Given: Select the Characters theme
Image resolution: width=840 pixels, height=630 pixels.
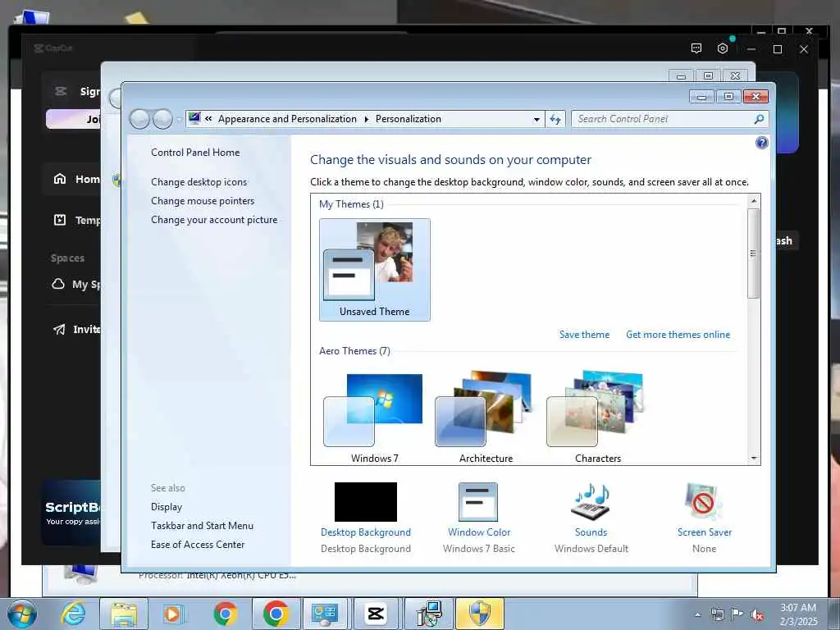Looking at the screenshot, I should (597, 417).
